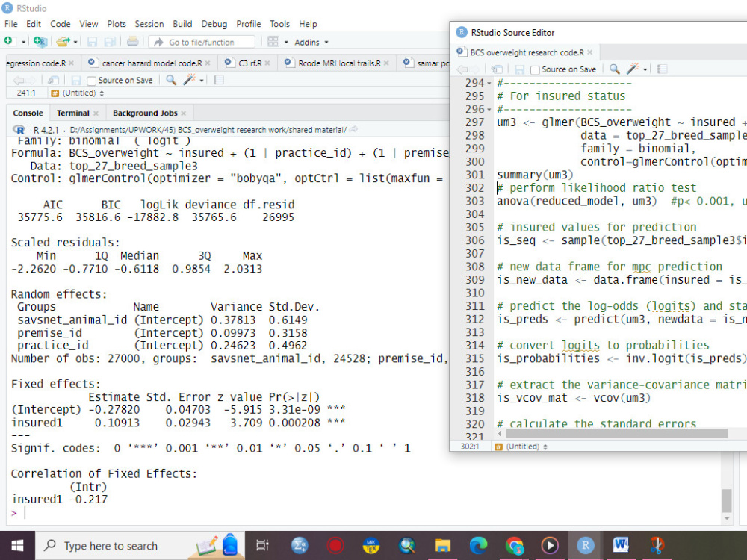Enable Source on Save in the Source Editor
747x560 pixels.
(x=535, y=69)
